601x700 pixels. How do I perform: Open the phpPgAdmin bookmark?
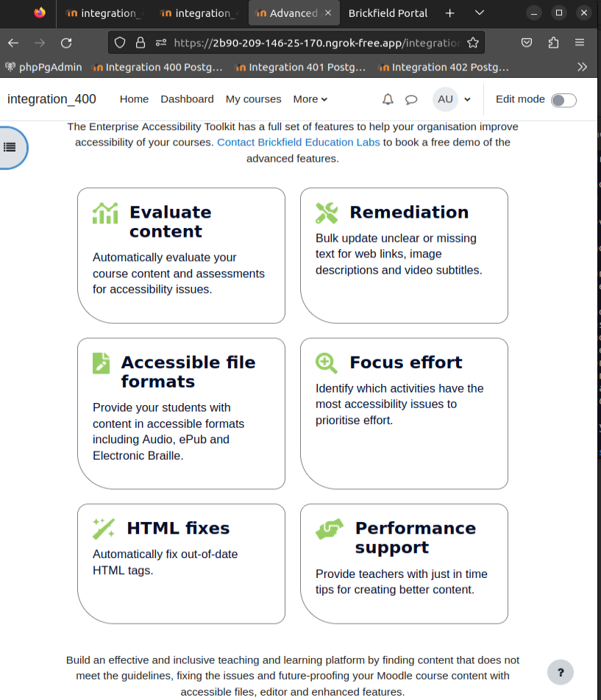point(43,67)
